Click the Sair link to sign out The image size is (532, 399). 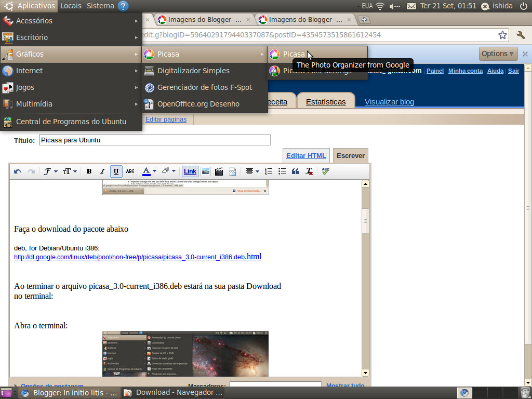click(513, 71)
